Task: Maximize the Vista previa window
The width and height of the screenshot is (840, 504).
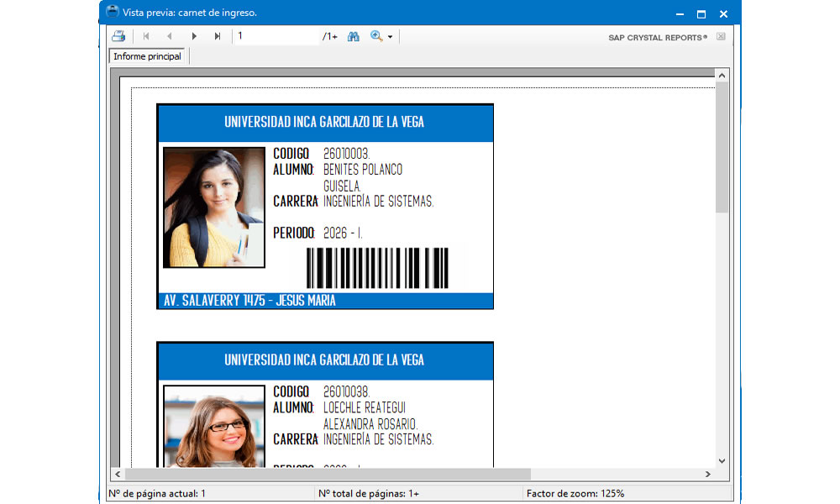Action: (x=701, y=14)
